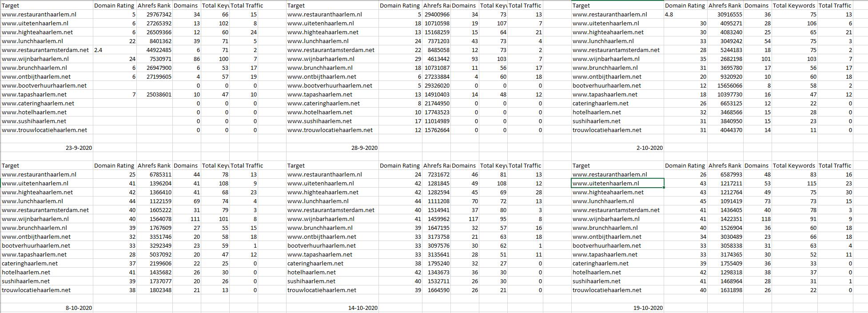Select the date cell 2-10-2020
This screenshot has width=868, height=313.
coord(617,148)
